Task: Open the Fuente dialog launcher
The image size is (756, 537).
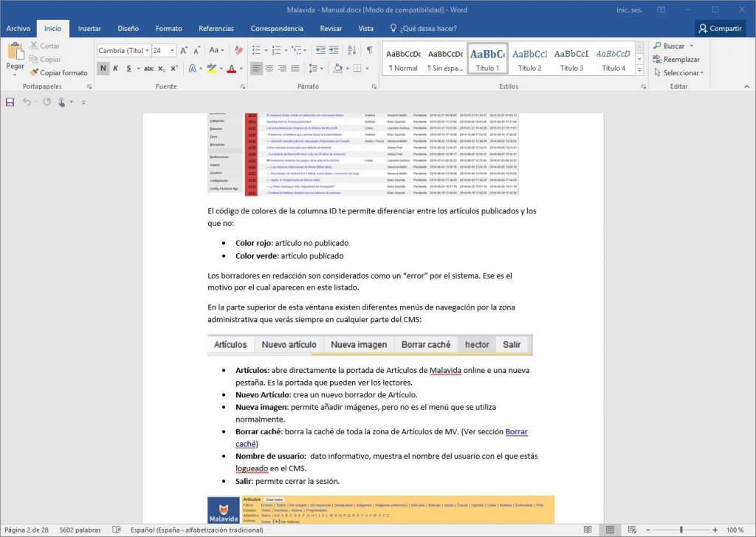Action: [242, 87]
